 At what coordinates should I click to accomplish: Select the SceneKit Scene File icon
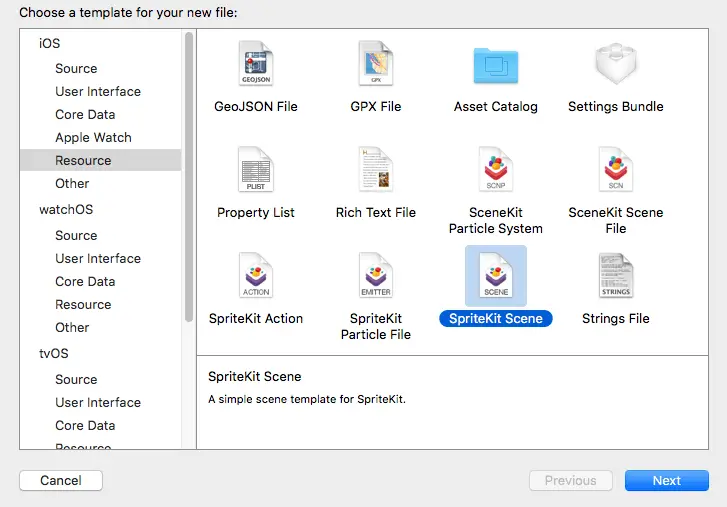[615, 172]
